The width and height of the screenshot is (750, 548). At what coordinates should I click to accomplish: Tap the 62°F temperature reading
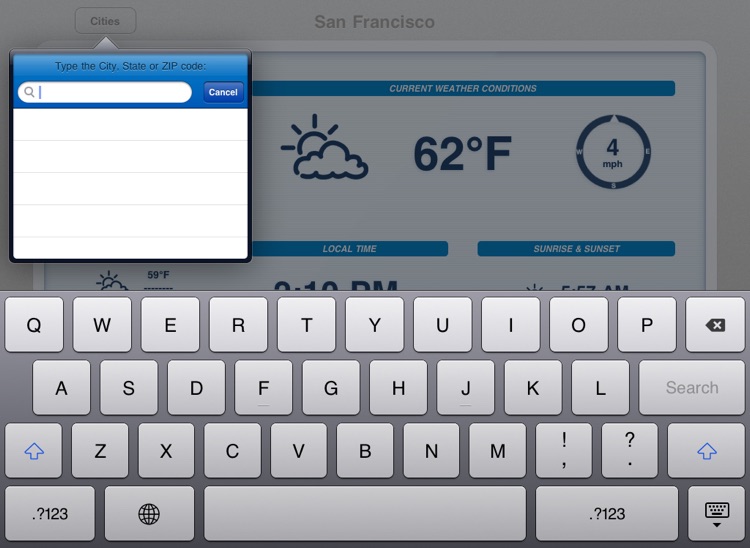(x=463, y=153)
